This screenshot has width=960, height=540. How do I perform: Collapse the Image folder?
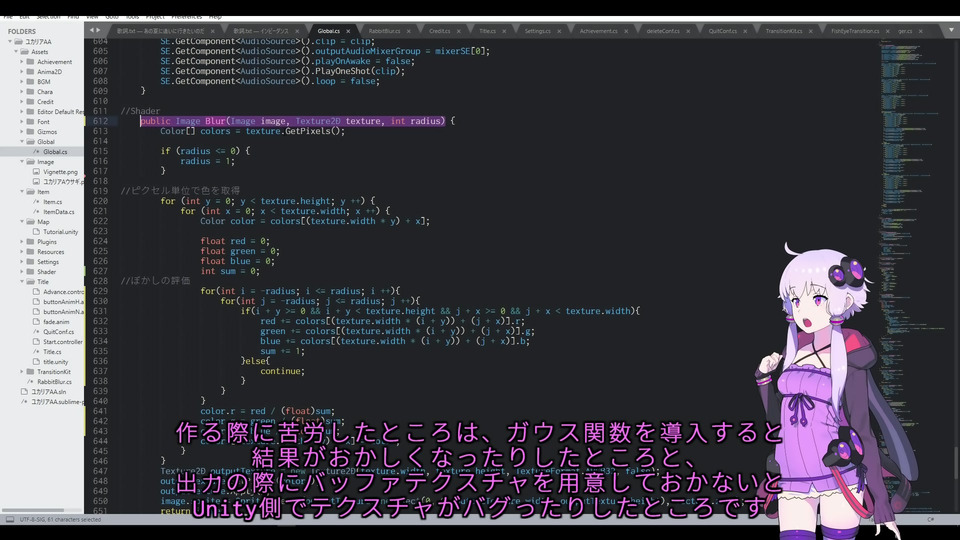pos(22,162)
